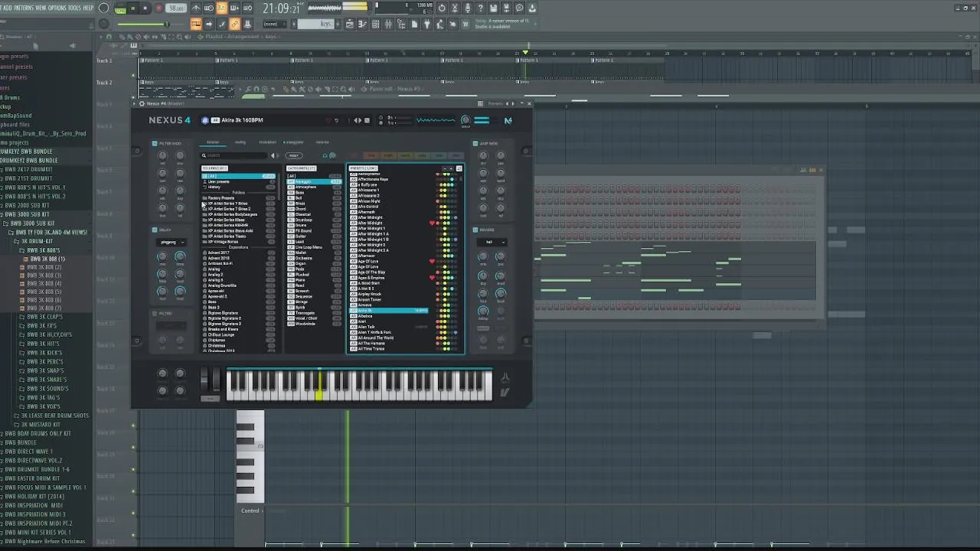Switch to the Nexus arpeggiator tab
The image size is (980, 551).
click(294, 142)
